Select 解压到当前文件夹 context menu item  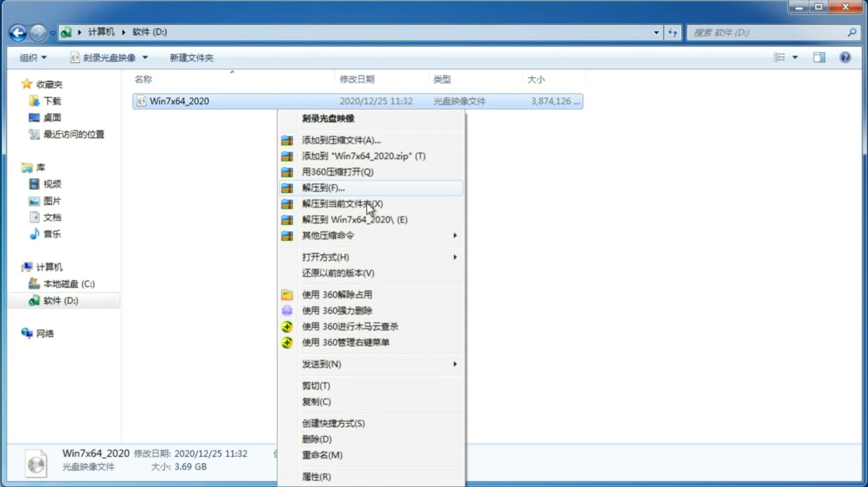[x=342, y=203]
